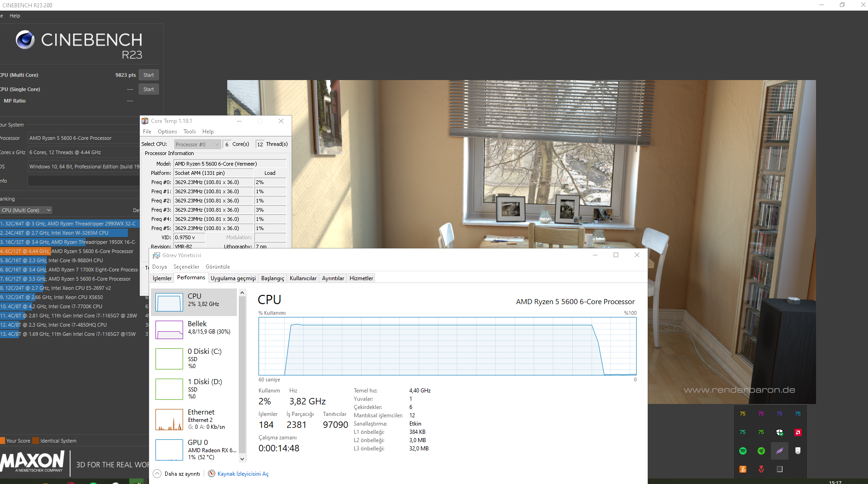Click the Daha az ayrıntı chevron icon
868x484 pixels.
[x=157, y=473]
